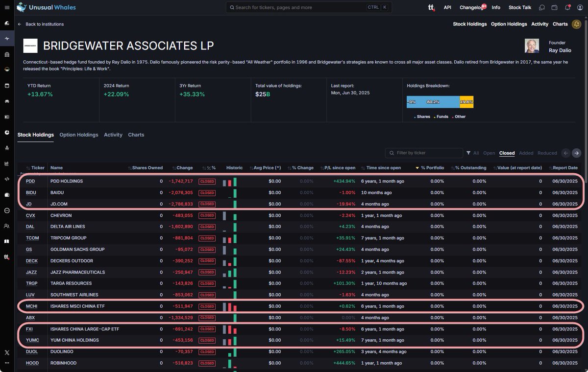
Task: Open the book icon in sidebar
Action: tap(7, 241)
